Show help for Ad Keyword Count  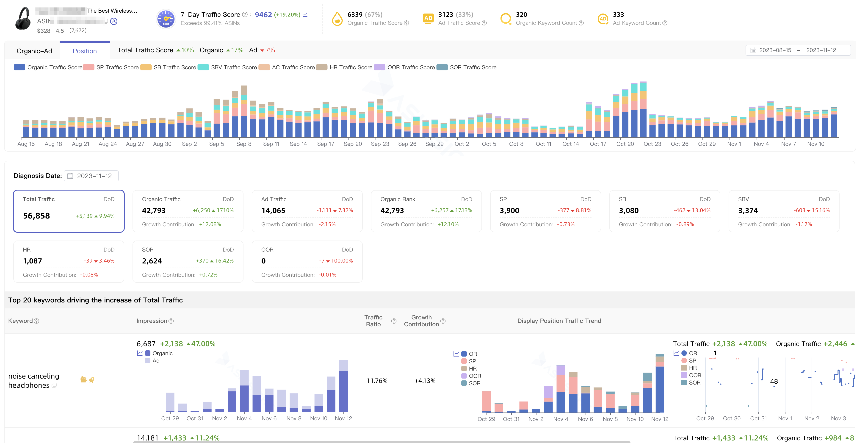pyautogui.click(x=665, y=23)
